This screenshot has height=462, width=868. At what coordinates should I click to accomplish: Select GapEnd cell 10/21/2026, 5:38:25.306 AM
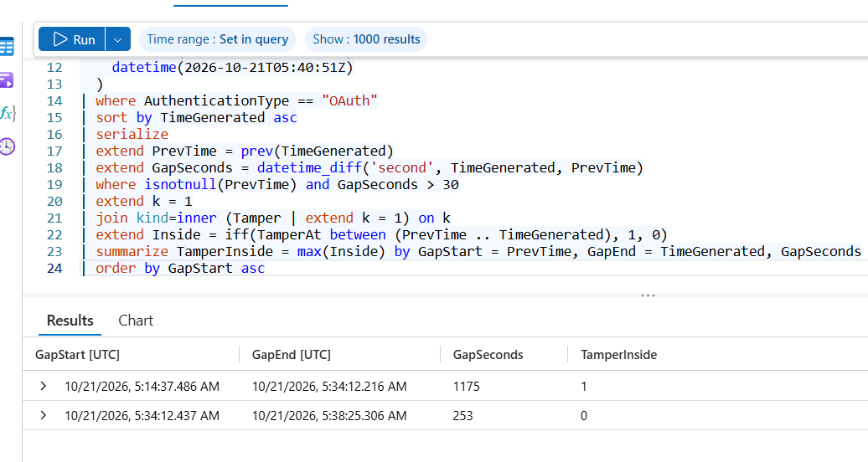coord(329,415)
